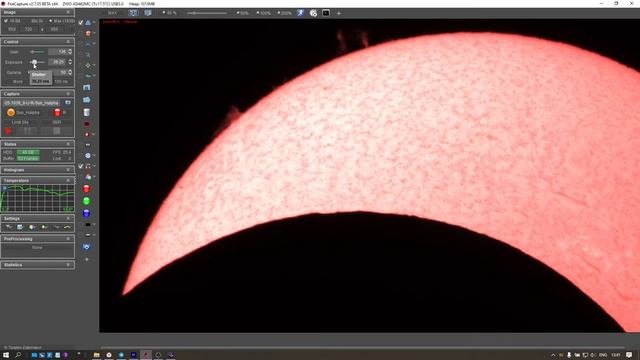Collapse the Temperature panel
640x360 pixels.
(68, 180)
